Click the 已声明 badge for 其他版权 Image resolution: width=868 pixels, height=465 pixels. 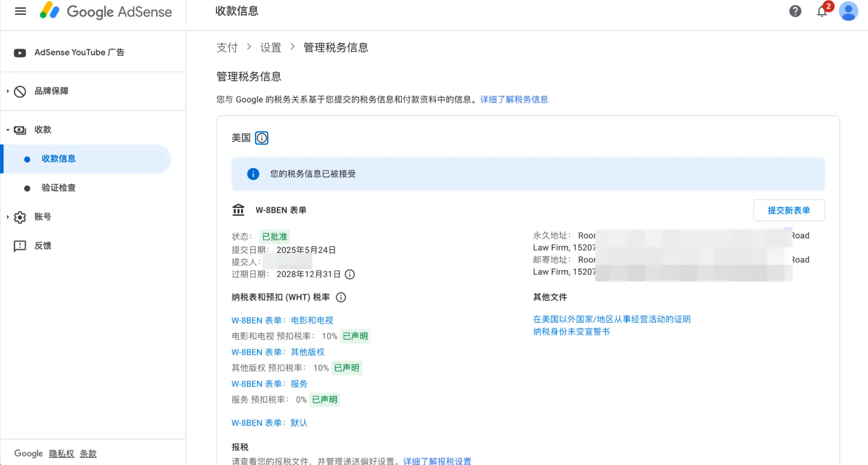click(347, 368)
